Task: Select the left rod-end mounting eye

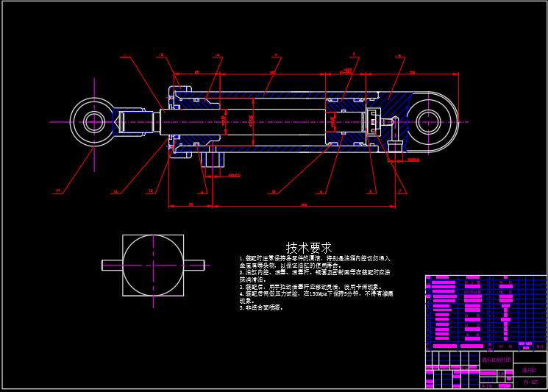Action: click(93, 121)
